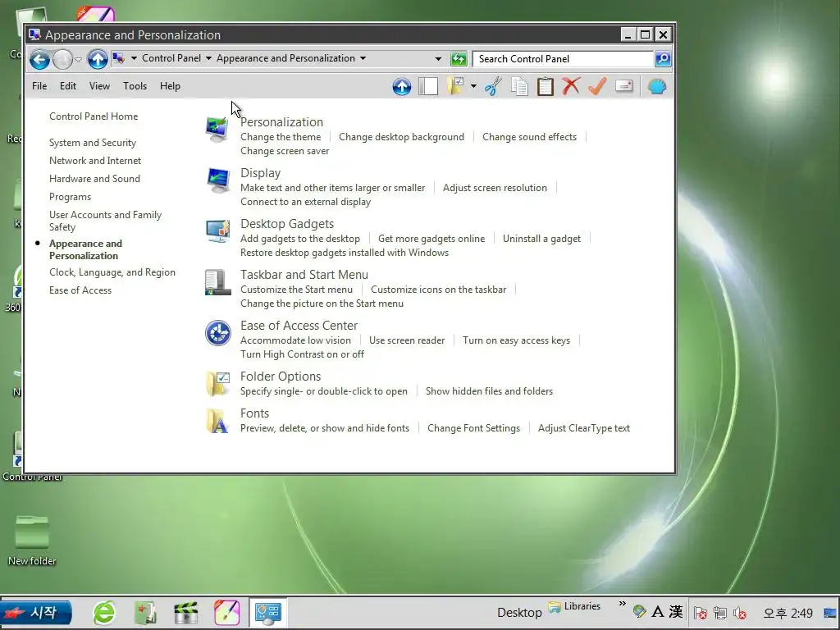Open the Help menu
The image size is (840, 630).
(x=170, y=85)
